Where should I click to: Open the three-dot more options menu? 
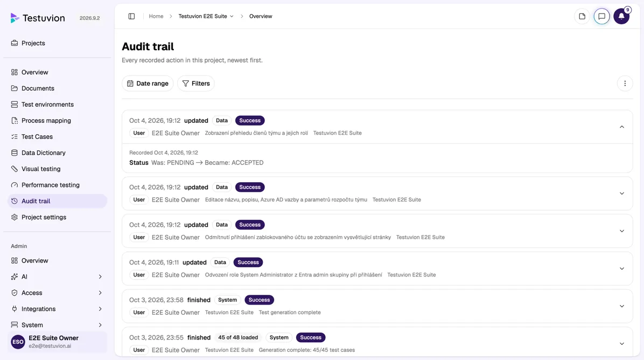pos(625,84)
